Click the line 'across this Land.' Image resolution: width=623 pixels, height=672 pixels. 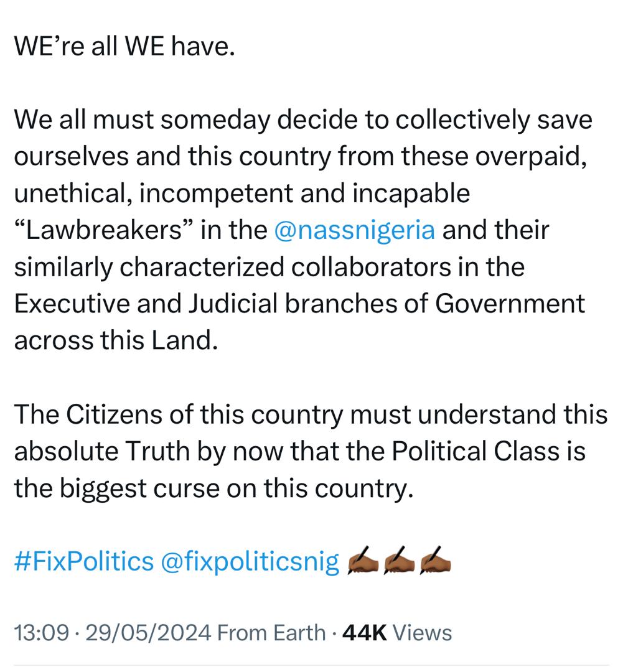click(116, 341)
